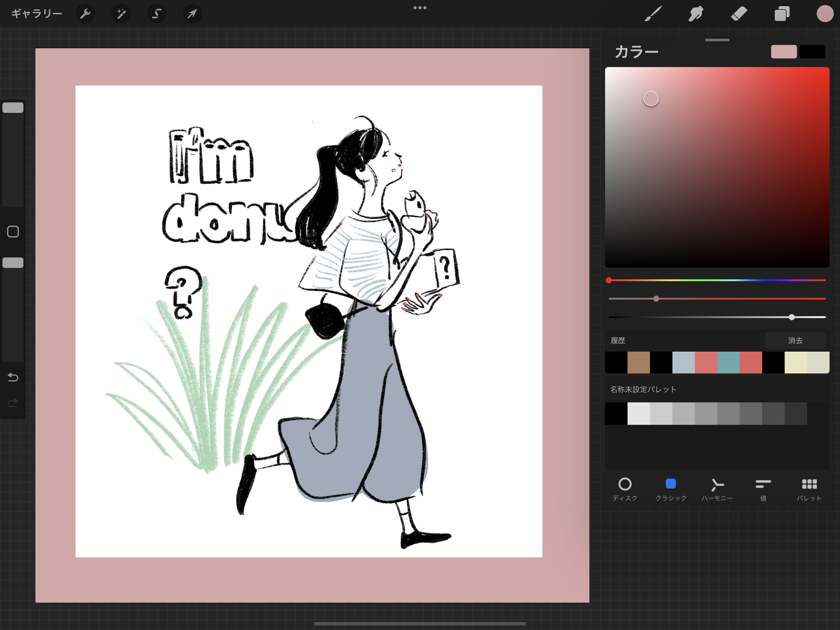Click the 消去 clear history button

click(795, 341)
